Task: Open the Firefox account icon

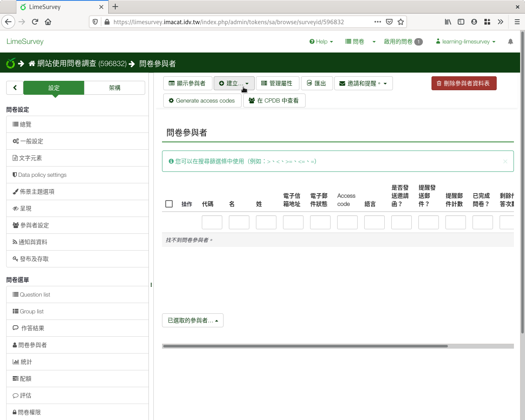Action: pos(474,22)
